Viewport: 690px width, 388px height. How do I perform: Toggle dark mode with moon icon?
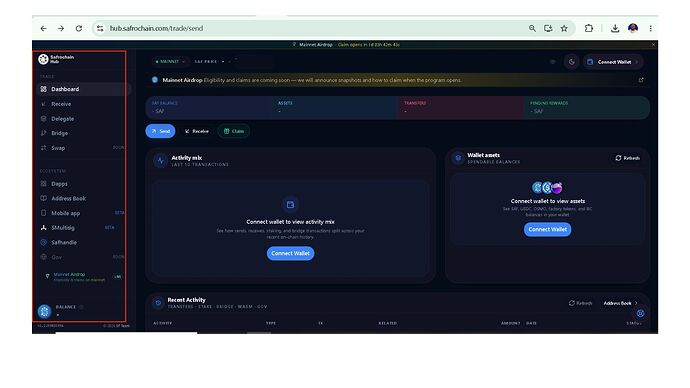(x=572, y=62)
